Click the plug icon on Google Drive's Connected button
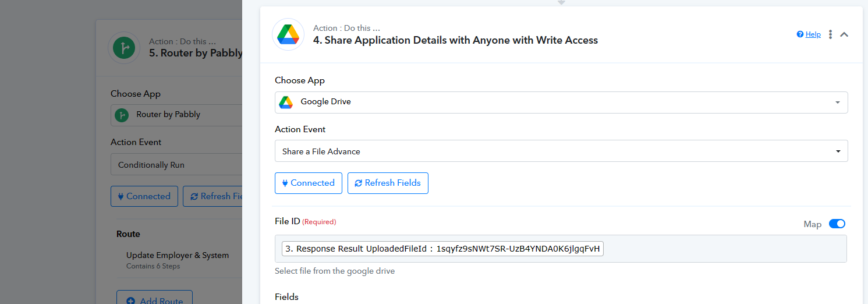Image resolution: width=868 pixels, height=304 pixels. [x=285, y=183]
